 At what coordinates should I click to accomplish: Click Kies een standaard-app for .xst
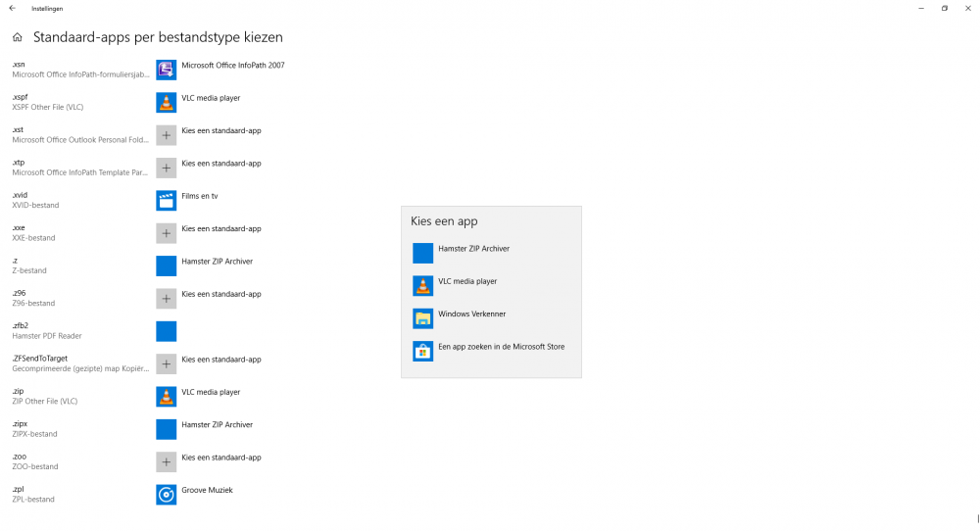[x=221, y=130]
